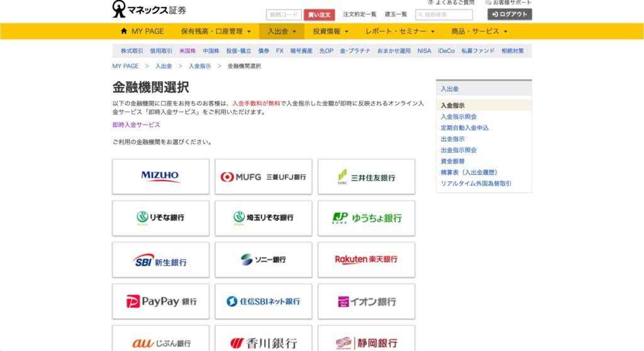Choose MUFG 三菱UFJ銀行 bank tile
644x351 pixels.
(x=263, y=177)
